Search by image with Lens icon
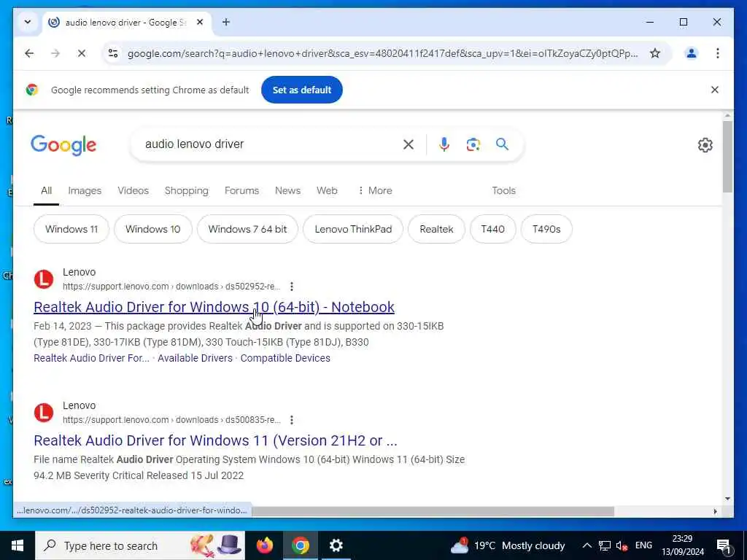 coord(473,144)
